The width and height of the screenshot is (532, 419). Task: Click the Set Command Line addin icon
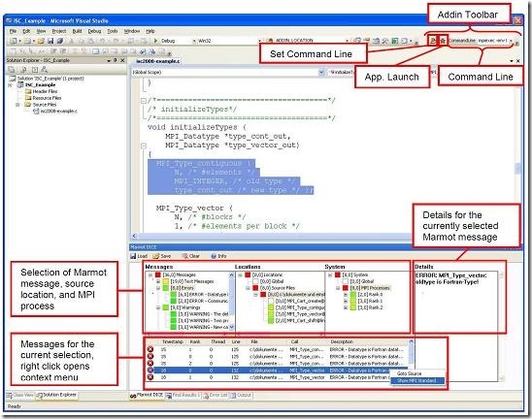[433, 41]
